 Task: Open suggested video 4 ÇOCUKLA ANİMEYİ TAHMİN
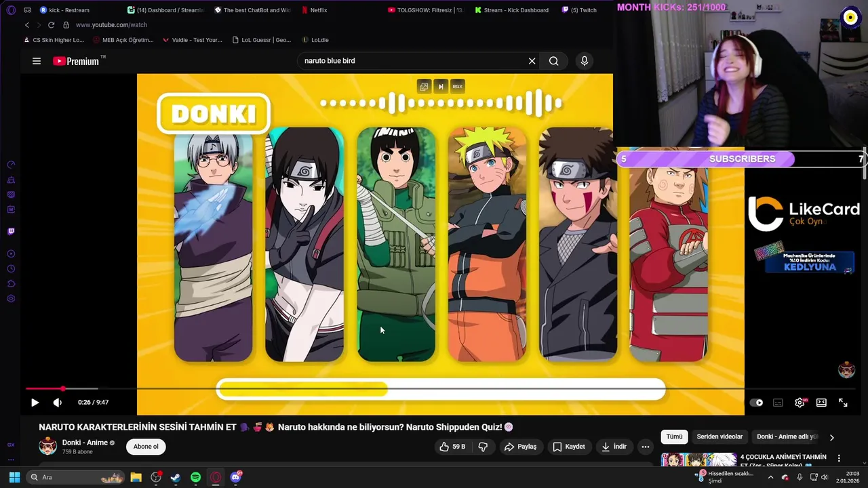[x=783, y=460]
